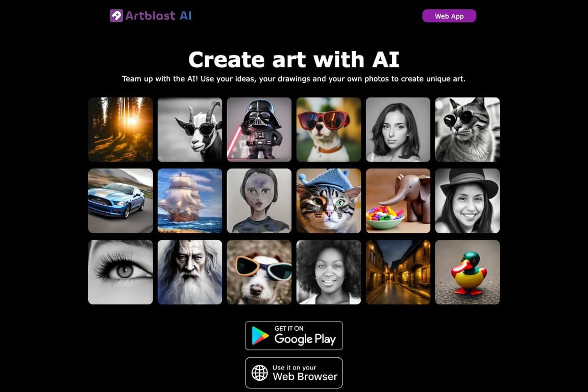
Task: Click the Artblast AI title text
Action: pos(158,16)
